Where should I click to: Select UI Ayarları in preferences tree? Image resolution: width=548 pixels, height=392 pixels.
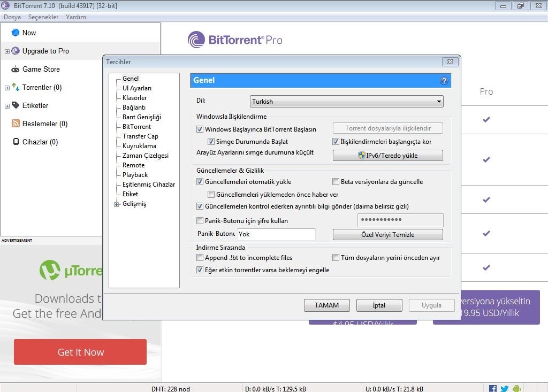pyautogui.click(x=137, y=88)
